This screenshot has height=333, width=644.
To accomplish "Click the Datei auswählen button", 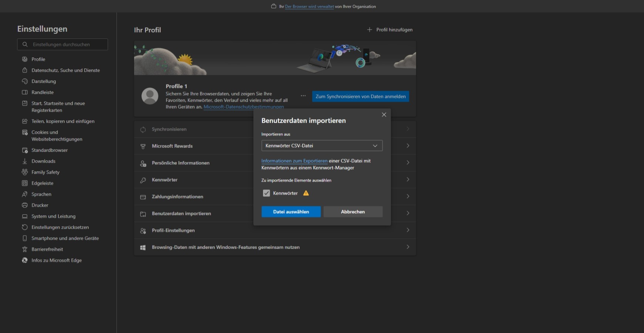I will (x=291, y=212).
